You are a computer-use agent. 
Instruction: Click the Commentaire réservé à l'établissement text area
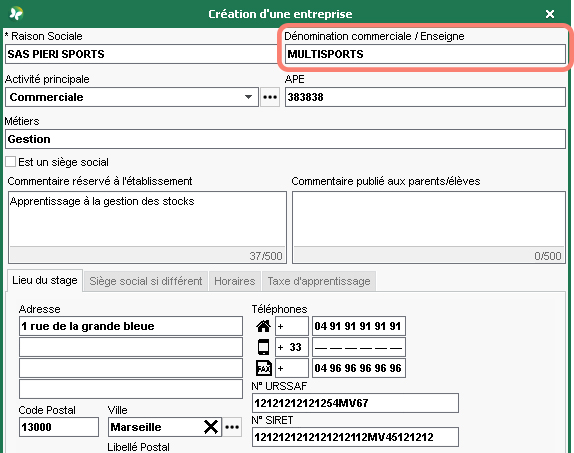point(147,219)
